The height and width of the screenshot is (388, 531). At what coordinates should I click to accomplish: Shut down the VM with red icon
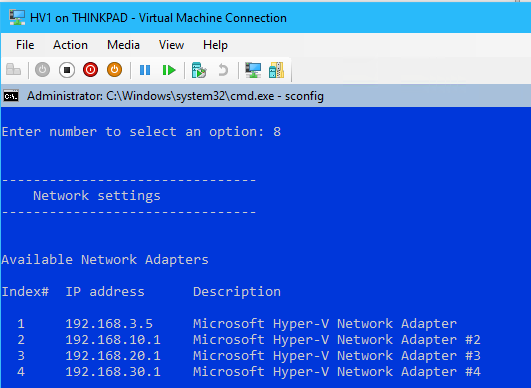coord(90,70)
